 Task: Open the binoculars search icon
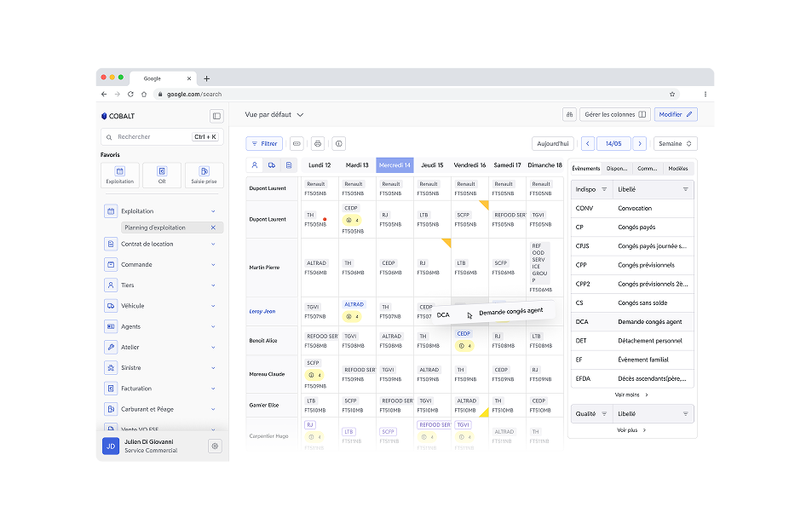[569, 114]
